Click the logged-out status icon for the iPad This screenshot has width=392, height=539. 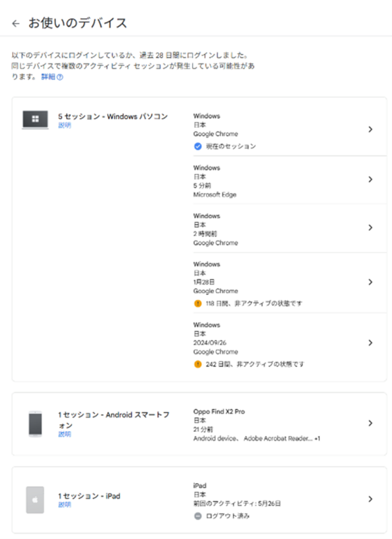click(x=198, y=516)
